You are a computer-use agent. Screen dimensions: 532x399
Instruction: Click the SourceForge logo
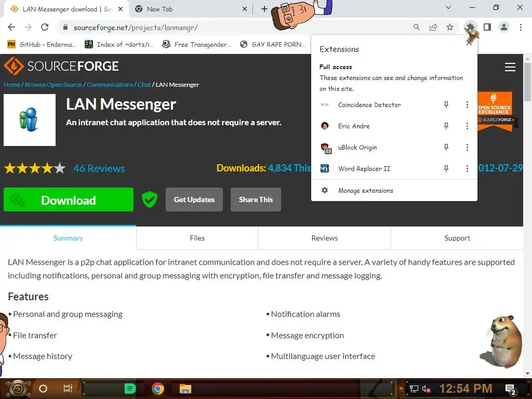point(61,66)
